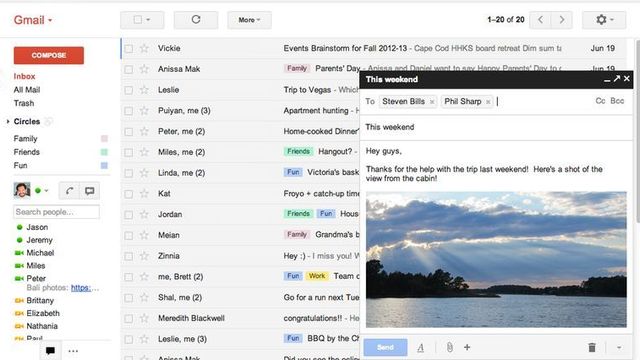This screenshot has width=640, height=360.
Task: Remove Phil Sharp from recipients
Action: coord(488,102)
